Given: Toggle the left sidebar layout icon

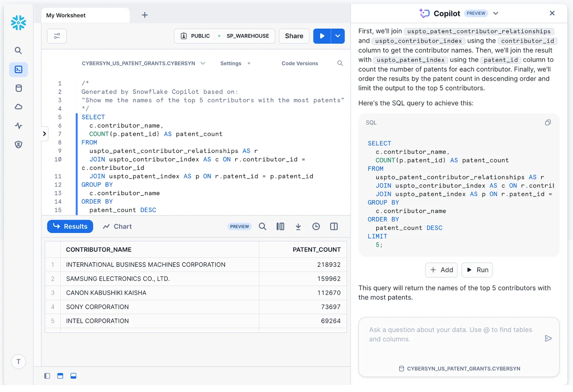Looking at the screenshot, I should (x=47, y=376).
